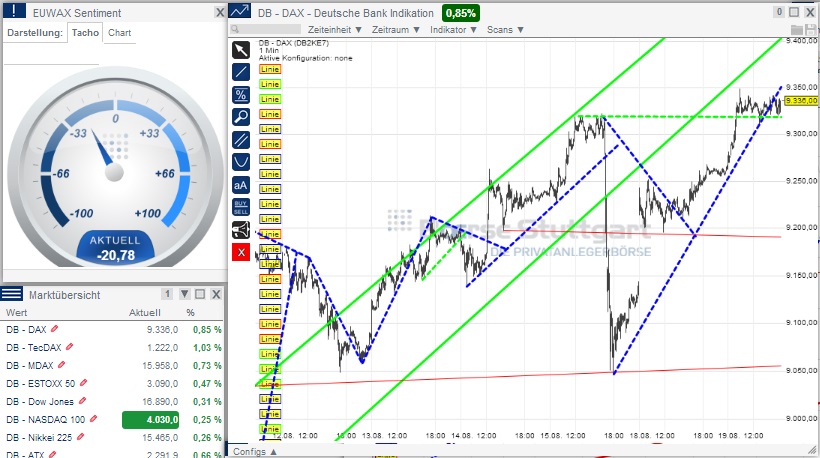820x458 pixels.
Task: Click the Aktive Konfiguration: none text
Action: click(x=305, y=58)
